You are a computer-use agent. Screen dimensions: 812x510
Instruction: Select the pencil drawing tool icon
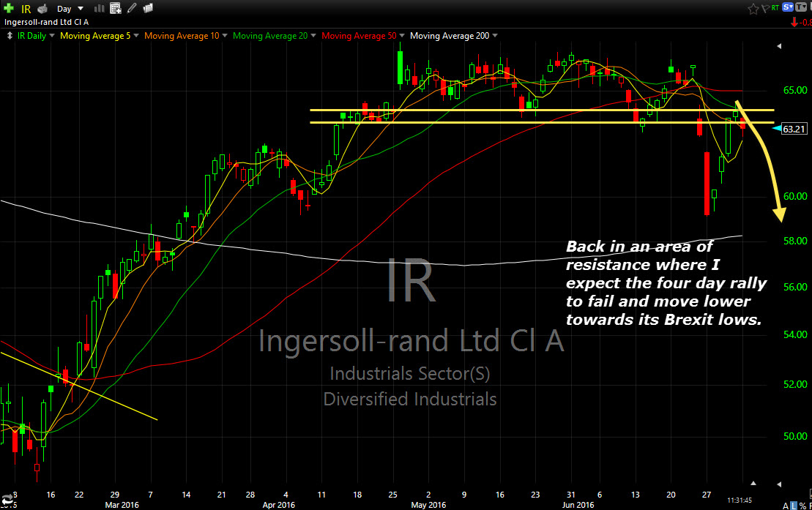point(132,8)
